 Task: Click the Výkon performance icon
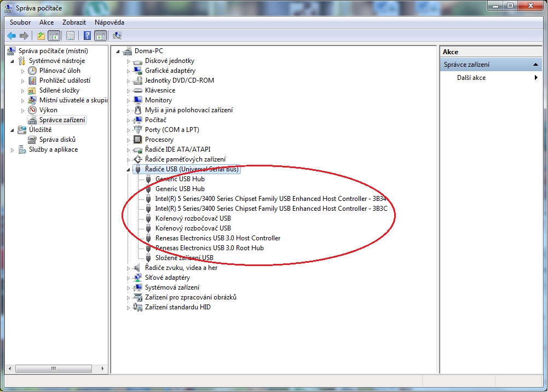click(x=32, y=110)
